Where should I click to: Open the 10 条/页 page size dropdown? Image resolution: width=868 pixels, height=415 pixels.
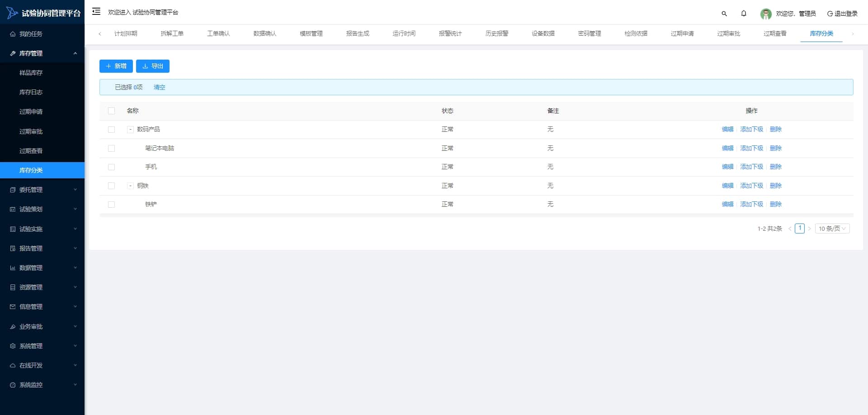[x=832, y=228]
